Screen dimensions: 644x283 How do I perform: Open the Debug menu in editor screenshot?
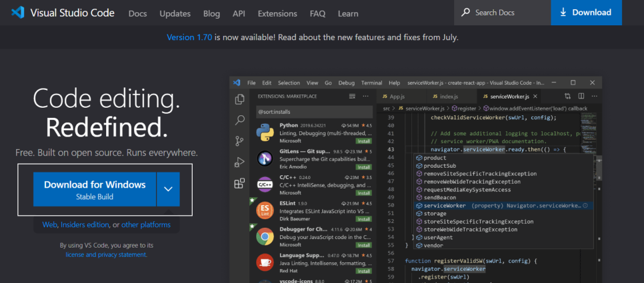[x=346, y=83]
